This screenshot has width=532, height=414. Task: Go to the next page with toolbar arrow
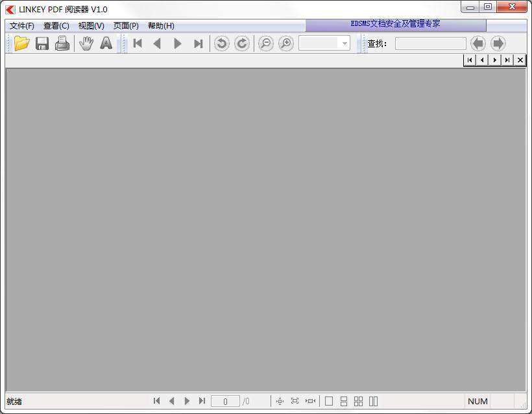pos(178,43)
